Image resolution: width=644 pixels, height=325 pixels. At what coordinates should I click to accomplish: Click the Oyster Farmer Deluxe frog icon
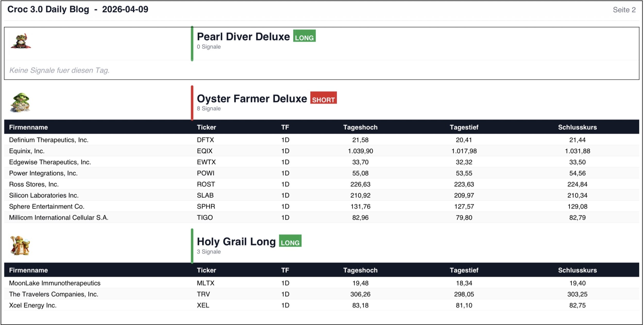(20, 103)
